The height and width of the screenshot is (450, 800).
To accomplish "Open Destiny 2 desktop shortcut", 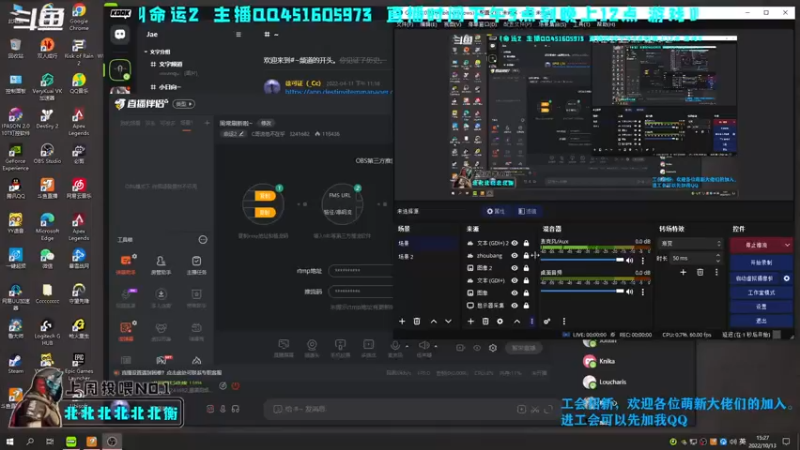I will (47, 119).
